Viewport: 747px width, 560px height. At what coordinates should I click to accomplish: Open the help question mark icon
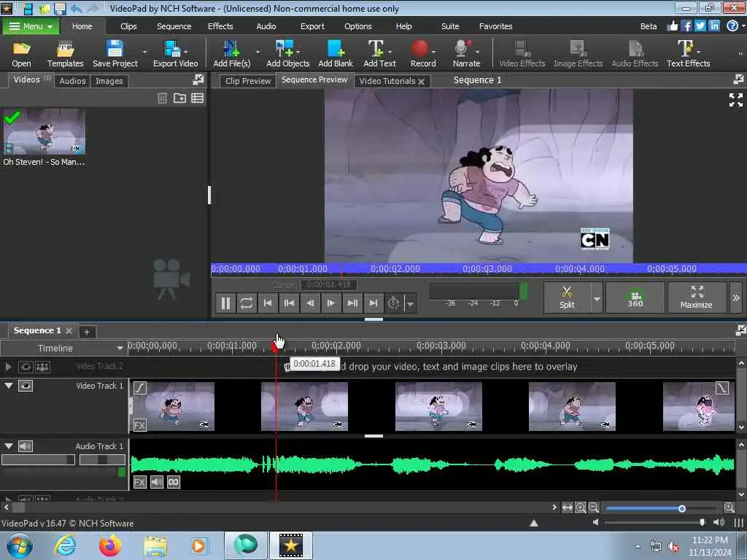tap(732, 26)
